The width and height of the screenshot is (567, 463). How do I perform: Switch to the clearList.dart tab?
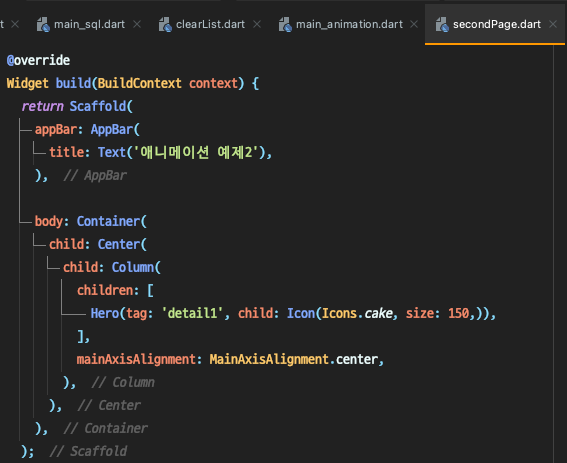click(210, 25)
